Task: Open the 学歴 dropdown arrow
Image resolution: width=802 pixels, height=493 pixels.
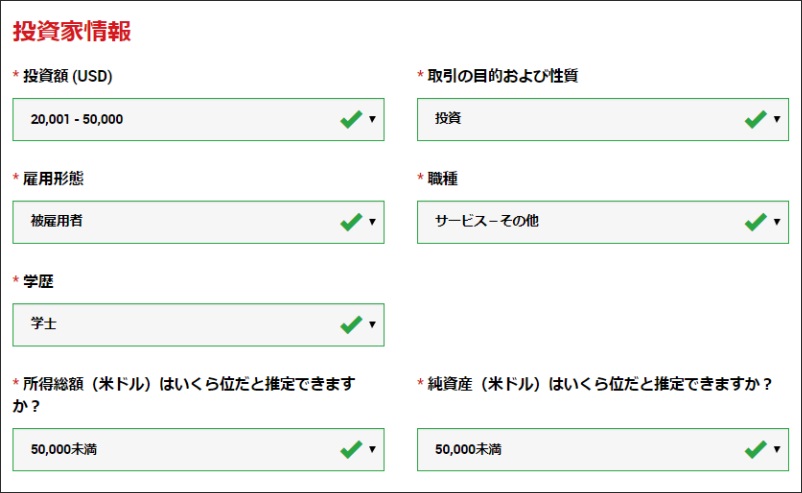Action: coord(372,326)
